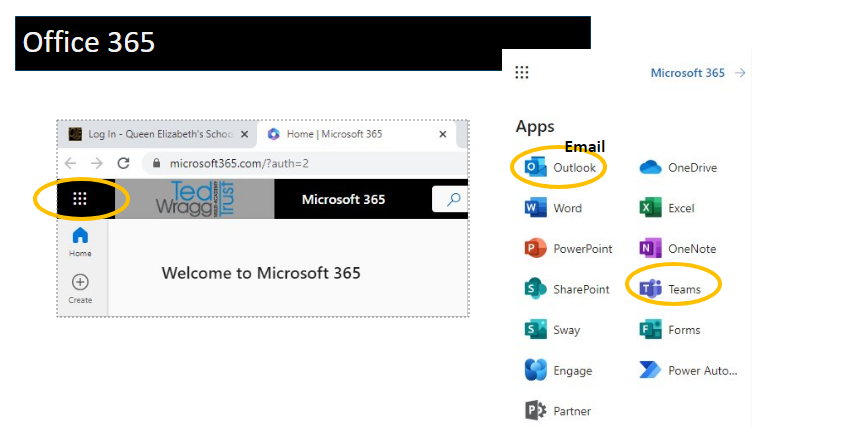Click the address bar showing microsoft365.com
The width and height of the screenshot is (846, 435).
[x=305, y=163]
